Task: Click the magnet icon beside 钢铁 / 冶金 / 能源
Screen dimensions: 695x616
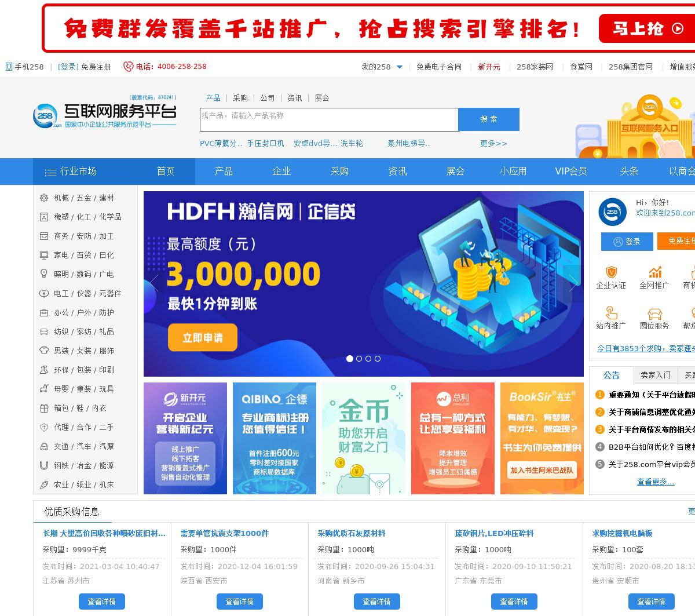Action: (44, 465)
